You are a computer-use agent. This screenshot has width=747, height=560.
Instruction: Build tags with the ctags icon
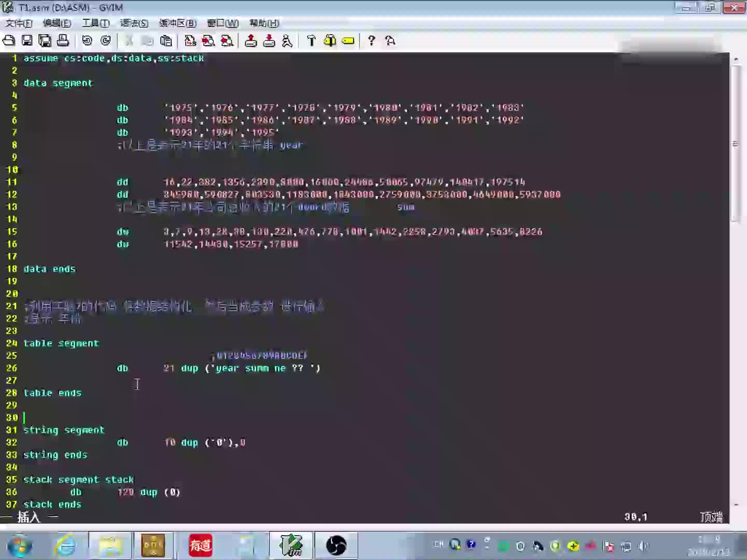pos(329,40)
